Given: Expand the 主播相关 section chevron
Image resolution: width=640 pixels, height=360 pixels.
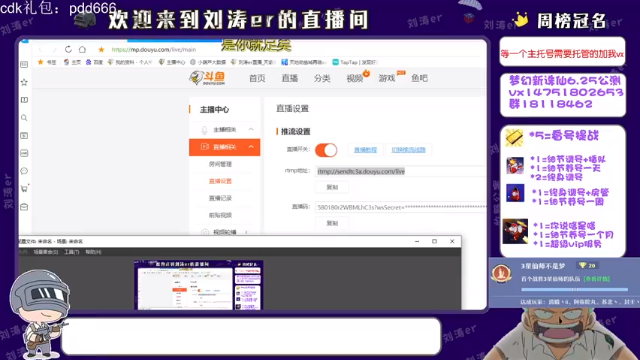Looking at the screenshot, I should click(x=251, y=129).
